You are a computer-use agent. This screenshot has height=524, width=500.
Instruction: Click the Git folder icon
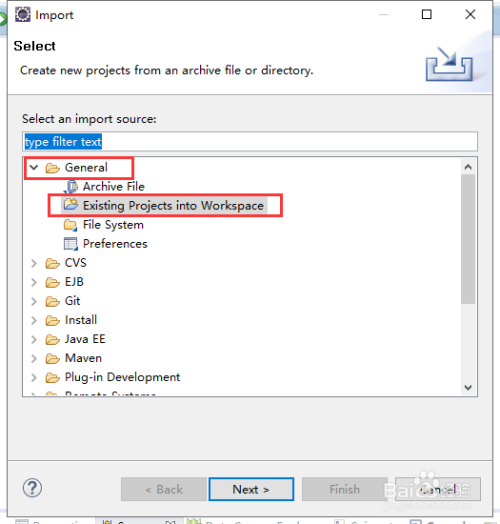[x=53, y=301]
